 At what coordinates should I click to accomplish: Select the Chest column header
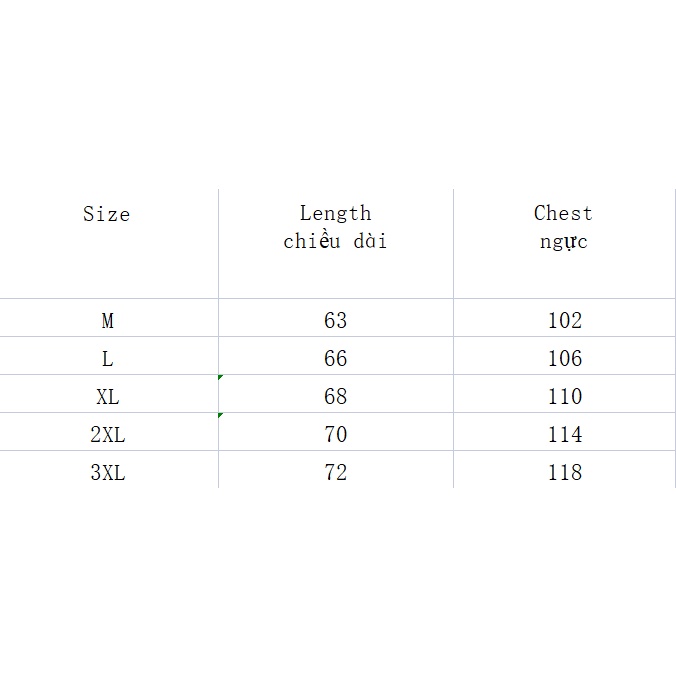click(x=563, y=226)
